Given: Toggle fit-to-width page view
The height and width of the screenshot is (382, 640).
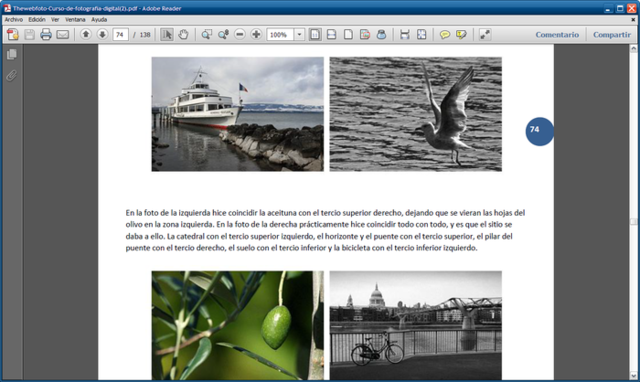Looking at the screenshot, I should click(331, 35).
